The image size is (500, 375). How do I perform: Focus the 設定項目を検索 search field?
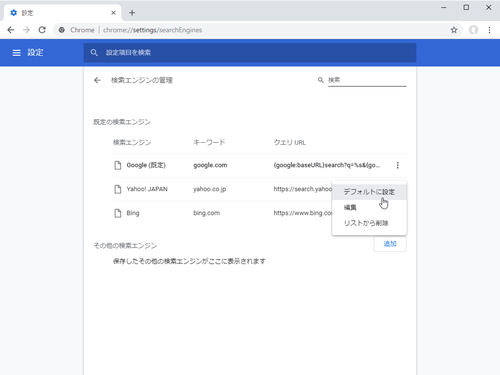tap(250, 53)
